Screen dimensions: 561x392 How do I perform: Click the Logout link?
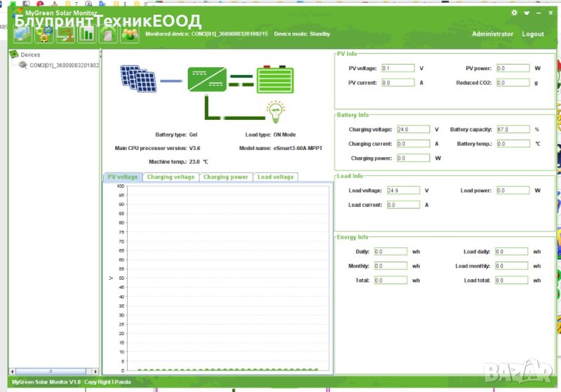[532, 34]
